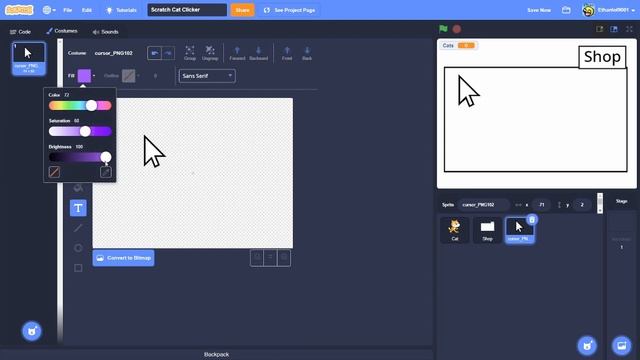The height and width of the screenshot is (360, 640).
Task: Select the cursor_PNG costume thumbnail
Action: coord(29,58)
